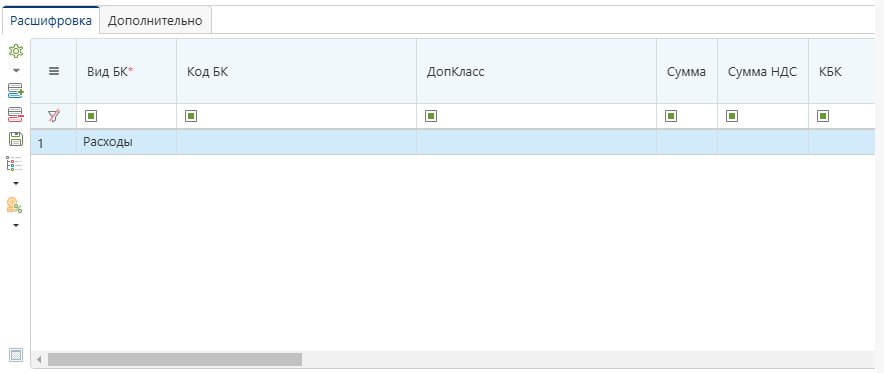Click the orange percent calculation icon
Image resolution: width=884 pixels, height=373 pixels.
15,205
